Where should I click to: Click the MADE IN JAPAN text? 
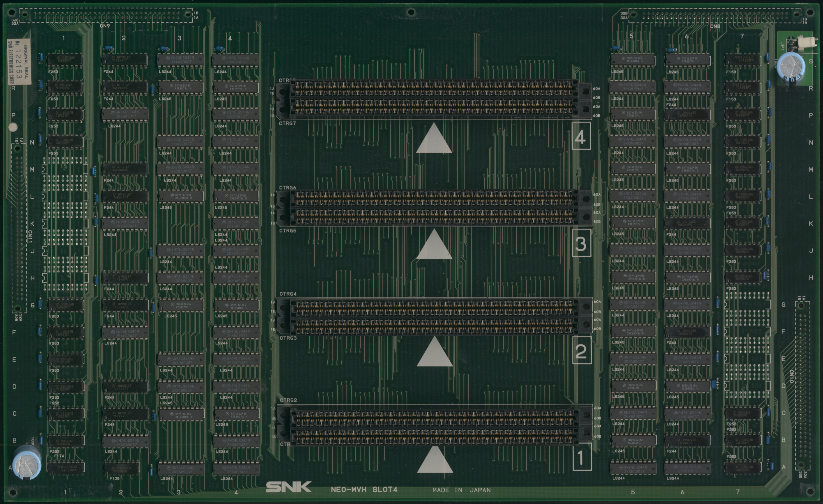[462, 490]
